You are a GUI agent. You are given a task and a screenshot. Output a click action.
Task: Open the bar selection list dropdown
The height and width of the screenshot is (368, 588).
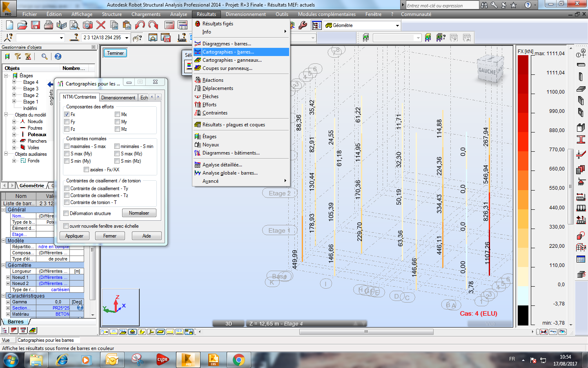pos(127,38)
